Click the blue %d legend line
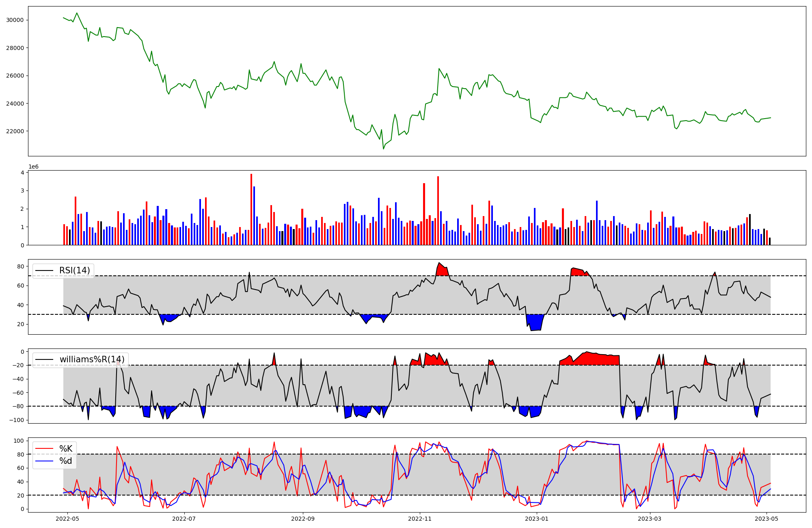This screenshot has height=528, width=812. coord(45,461)
